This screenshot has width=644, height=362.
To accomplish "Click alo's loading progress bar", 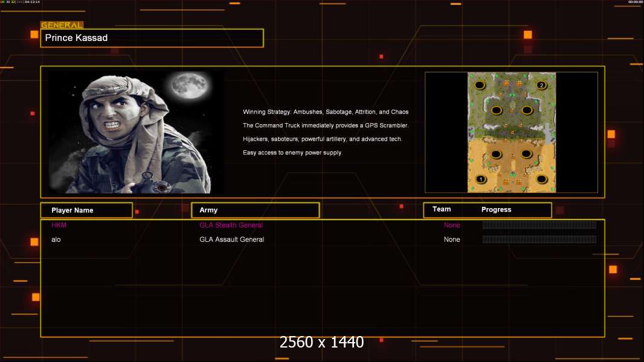I will point(539,240).
